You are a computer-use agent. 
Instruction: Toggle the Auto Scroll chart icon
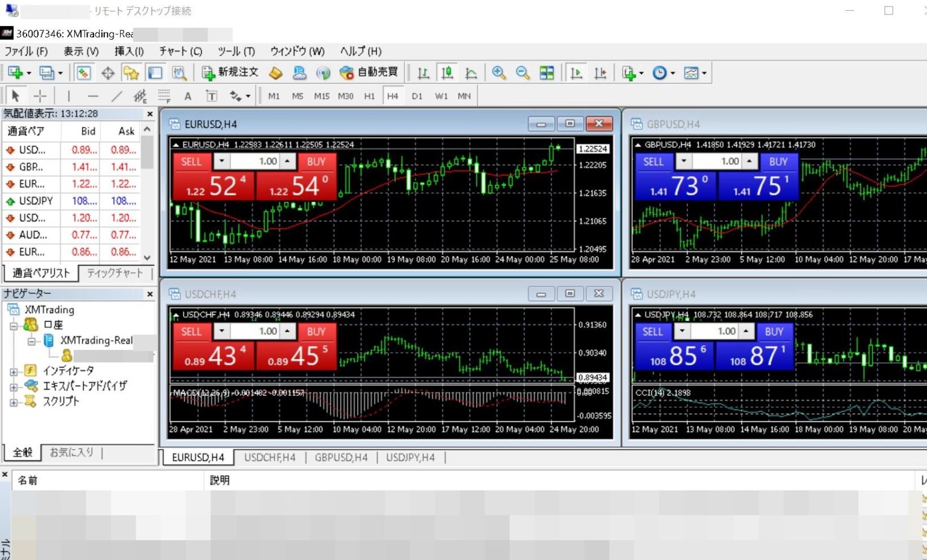(576, 73)
